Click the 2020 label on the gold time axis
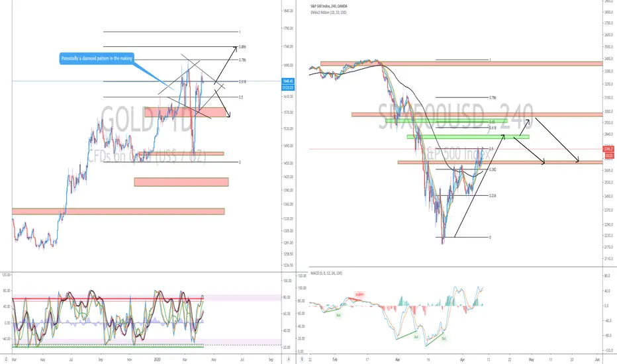Screen dimensions: 617x364 158,359
